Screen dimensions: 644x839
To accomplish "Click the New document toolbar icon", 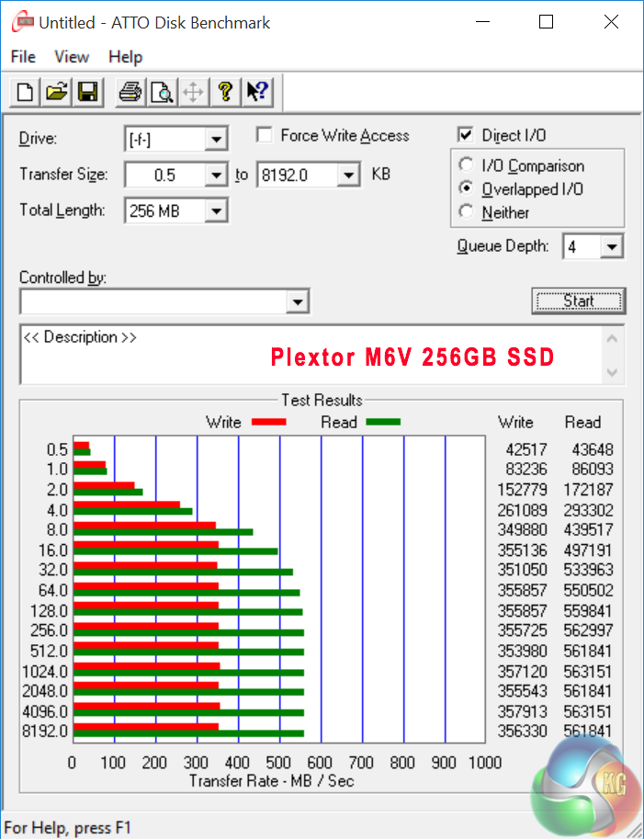I will 25,92.
